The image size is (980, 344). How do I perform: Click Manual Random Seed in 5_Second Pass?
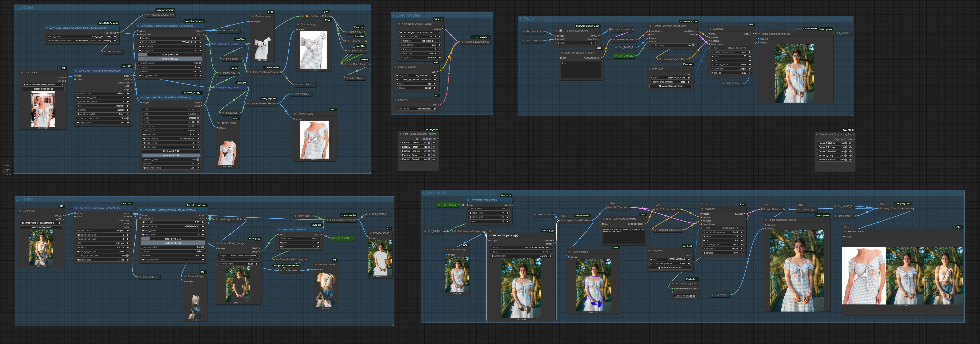click(x=670, y=267)
